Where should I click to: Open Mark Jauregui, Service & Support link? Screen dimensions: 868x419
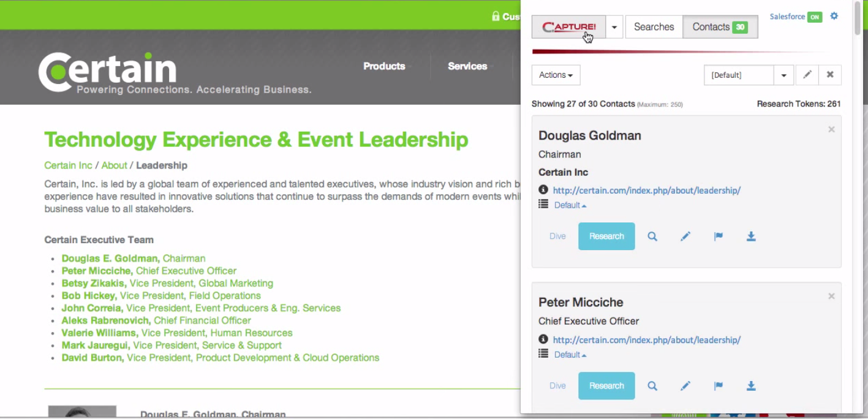tap(172, 345)
